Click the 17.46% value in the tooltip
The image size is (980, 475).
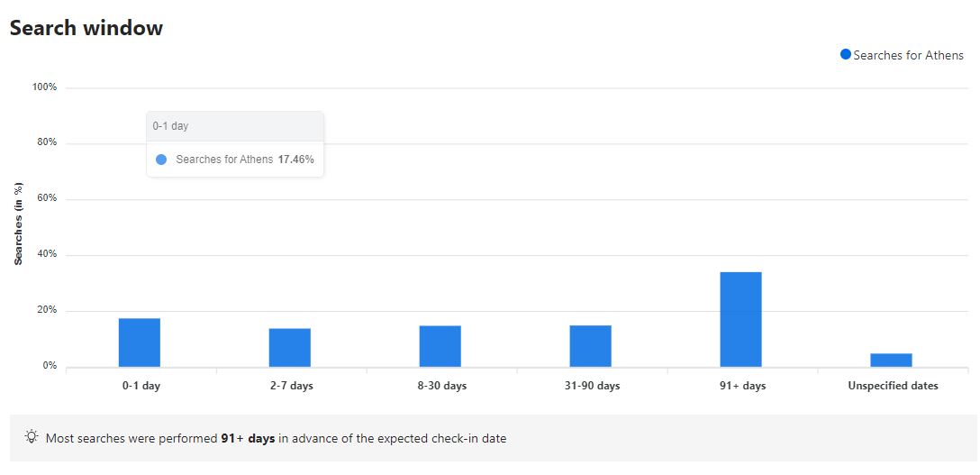point(295,160)
